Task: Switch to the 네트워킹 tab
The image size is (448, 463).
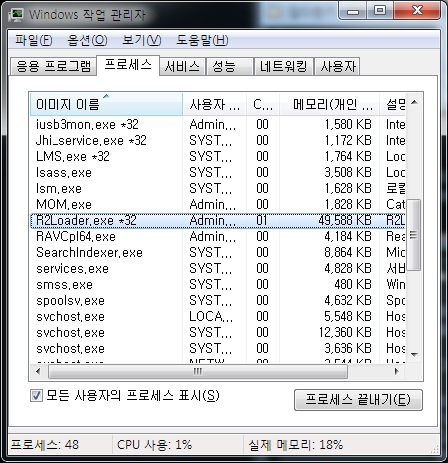Action: click(283, 66)
